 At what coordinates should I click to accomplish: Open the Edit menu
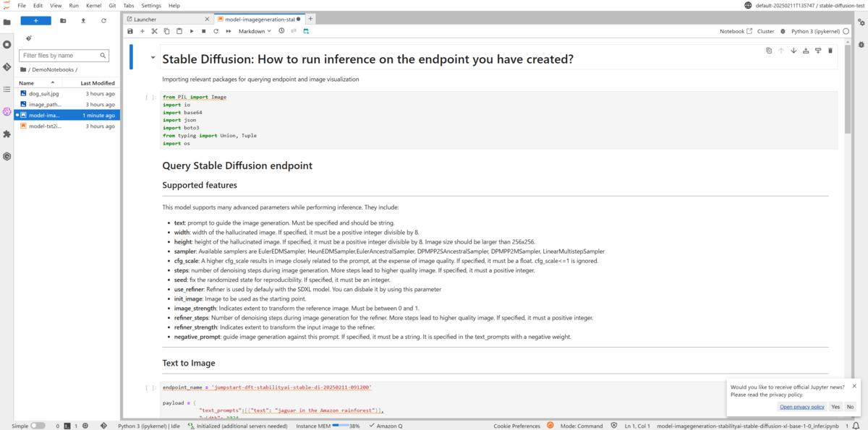click(38, 5)
